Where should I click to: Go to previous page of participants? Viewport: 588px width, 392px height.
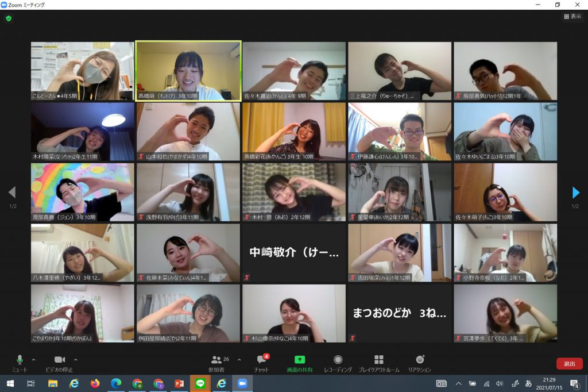click(12, 193)
